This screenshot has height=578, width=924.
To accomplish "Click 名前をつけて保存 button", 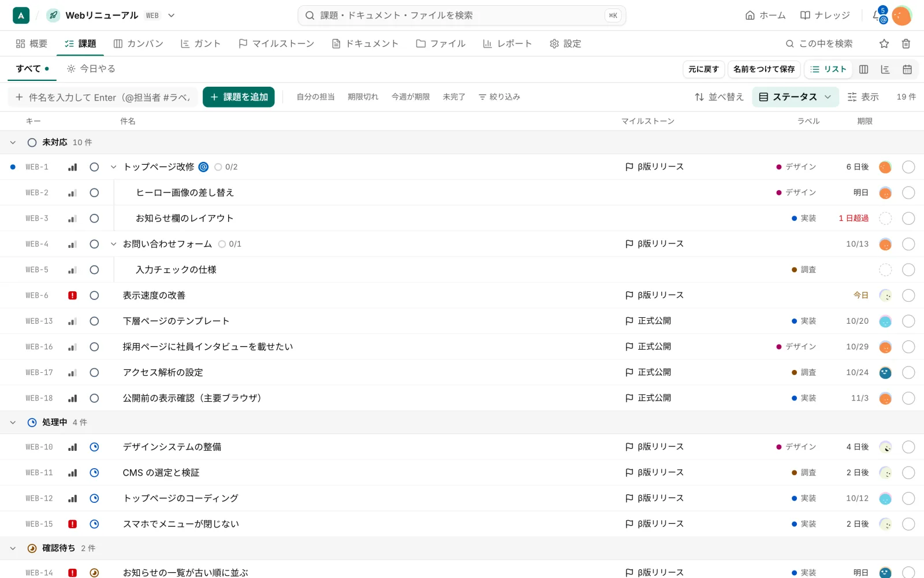I will click(764, 69).
